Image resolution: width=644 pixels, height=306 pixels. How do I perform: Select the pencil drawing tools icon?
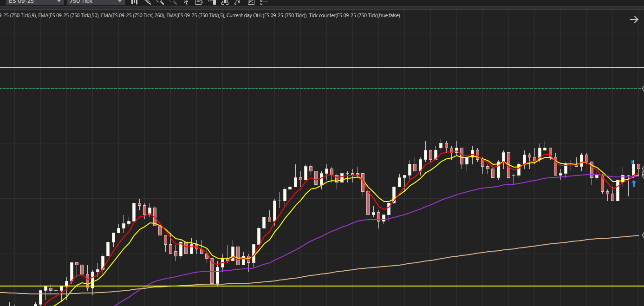coord(148,2)
